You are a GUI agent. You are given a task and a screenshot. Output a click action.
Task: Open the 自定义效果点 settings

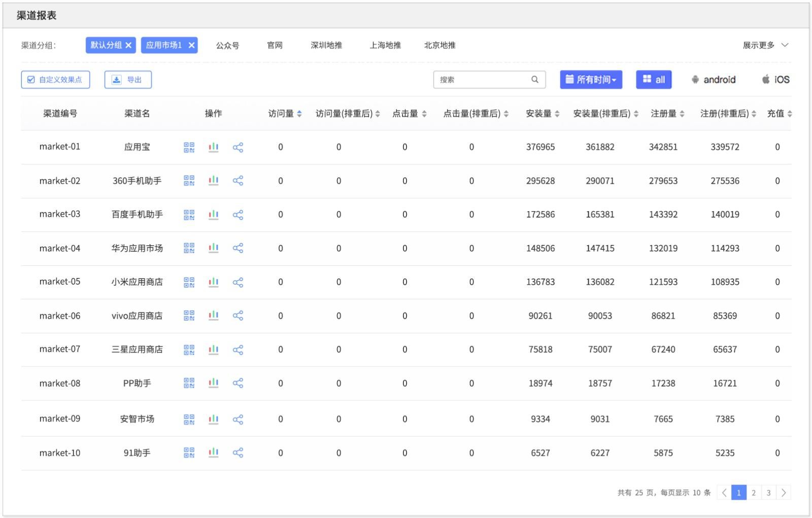[55, 80]
